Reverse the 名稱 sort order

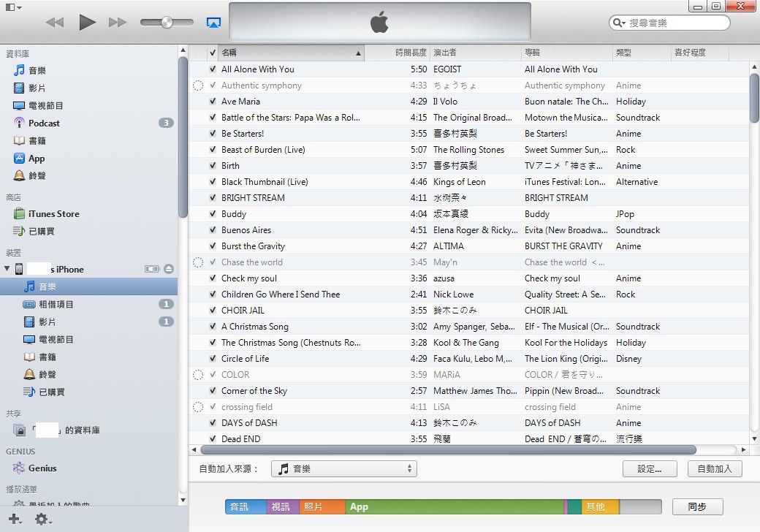coord(292,53)
